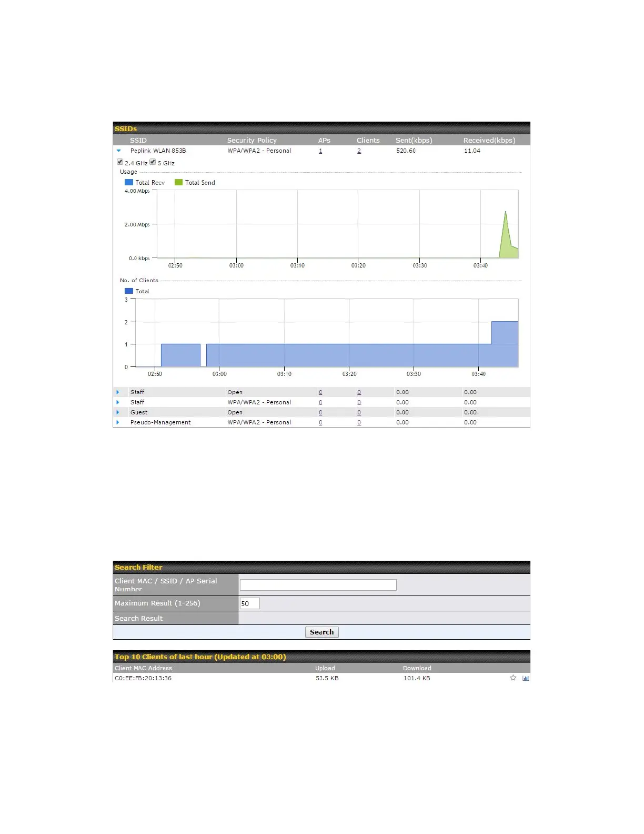Click the Peplink WLAN 853B SSID name

[x=158, y=151]
